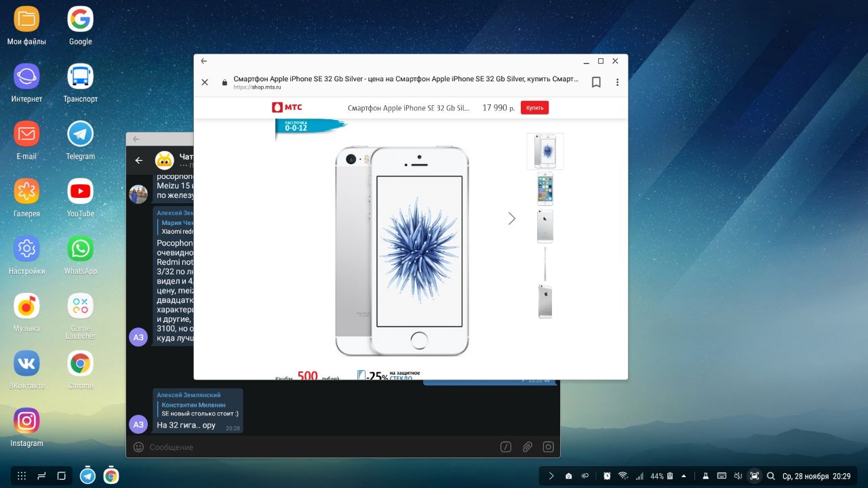Click the taskbar home square button
Screen dimensions: 868x488
click(x=61, y=476)
